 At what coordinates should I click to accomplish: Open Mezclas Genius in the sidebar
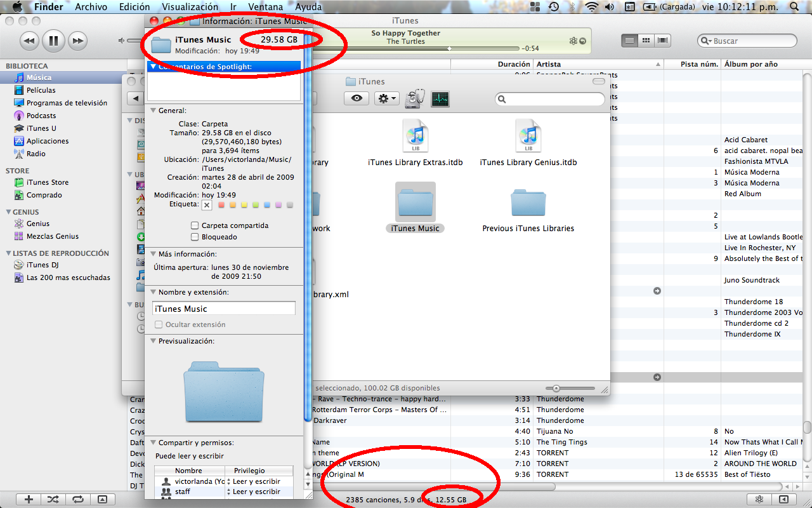click(x=53, y=236)
